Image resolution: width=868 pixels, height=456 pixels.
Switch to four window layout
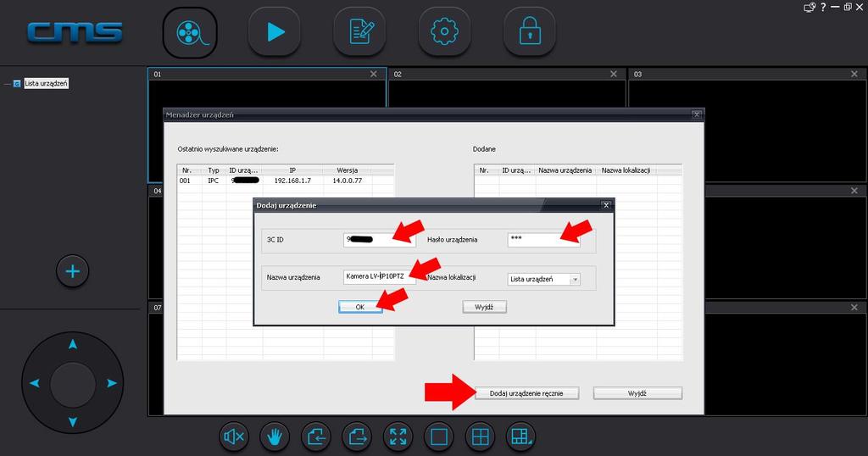pyautogui.click(x=480, y=437)
